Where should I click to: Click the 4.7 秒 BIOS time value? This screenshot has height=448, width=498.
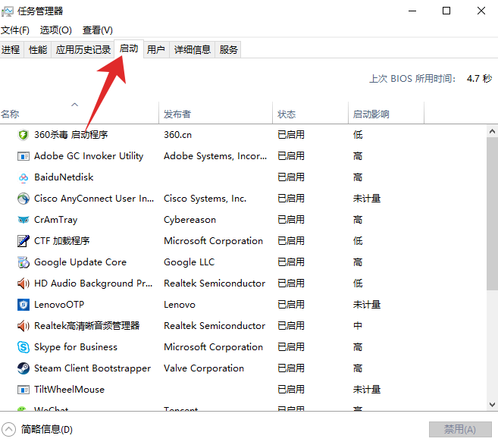(x=479, y=79)
